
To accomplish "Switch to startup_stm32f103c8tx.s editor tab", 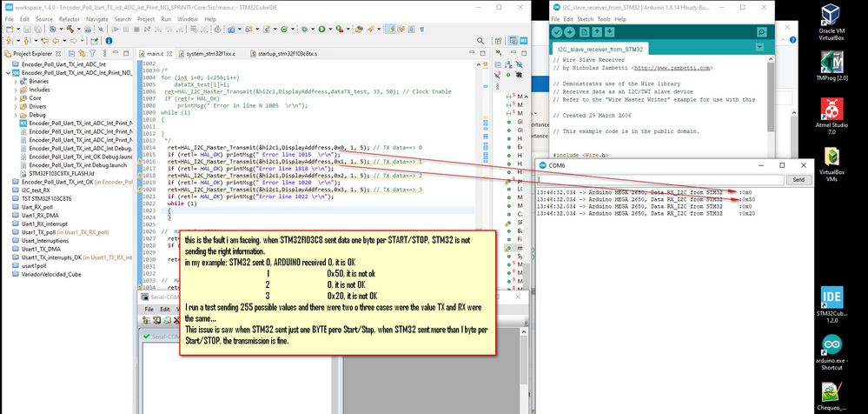I will [x=284, y=54].
